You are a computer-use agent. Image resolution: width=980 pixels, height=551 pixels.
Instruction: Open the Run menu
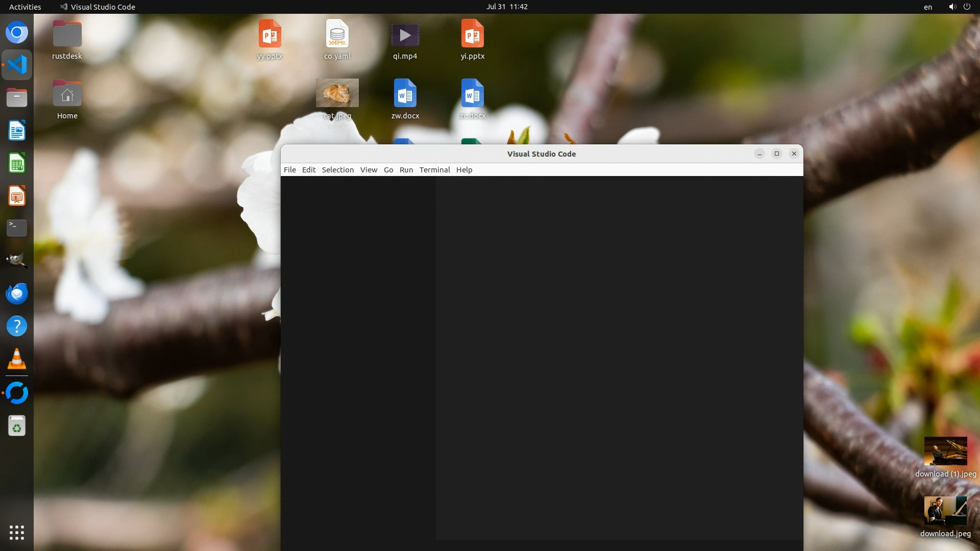point(406,170)
